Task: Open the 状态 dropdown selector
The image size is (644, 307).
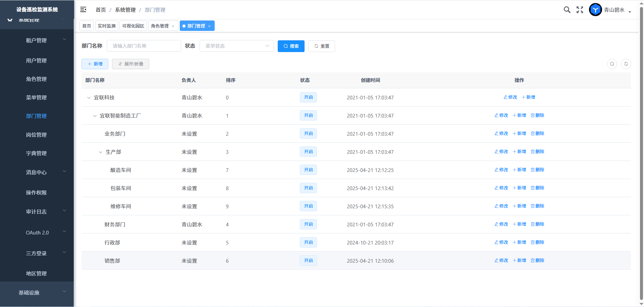Action: pos(236,46)
